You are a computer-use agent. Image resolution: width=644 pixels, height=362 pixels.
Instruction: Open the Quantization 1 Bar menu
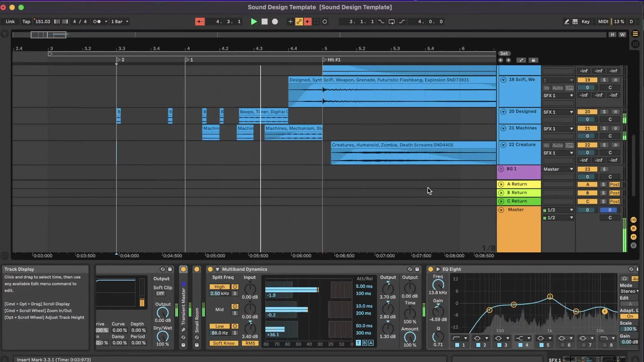120,21
